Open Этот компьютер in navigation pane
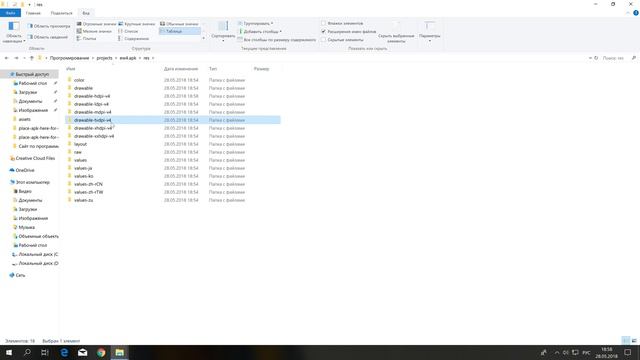Image resolution: width=640 pixels, height=360 pixels. tap(32, 182)
